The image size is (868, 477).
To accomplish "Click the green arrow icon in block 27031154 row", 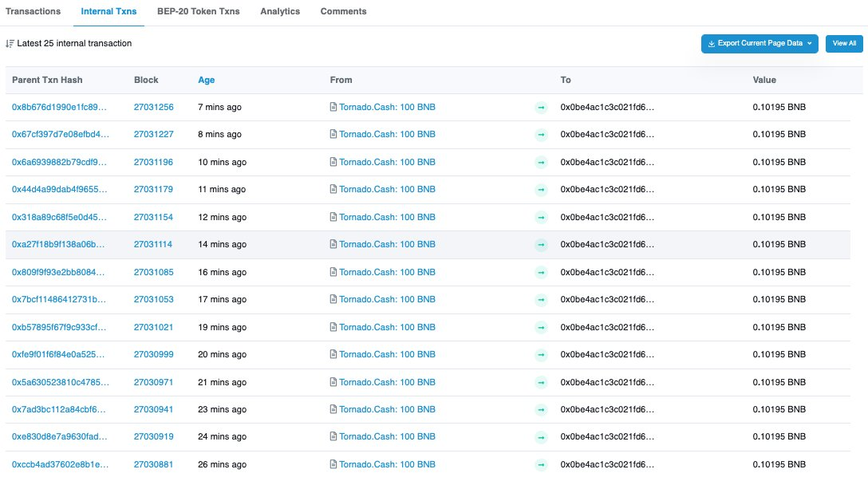I will (541, 218).
